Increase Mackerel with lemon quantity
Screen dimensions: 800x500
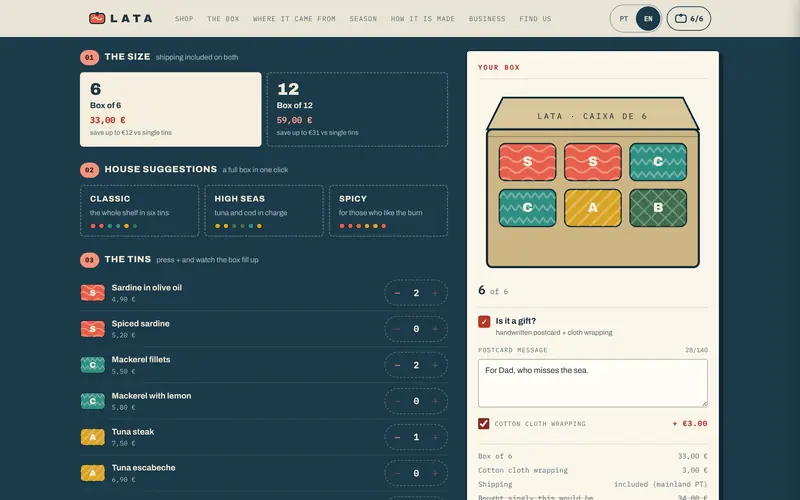tap(435, 402)
